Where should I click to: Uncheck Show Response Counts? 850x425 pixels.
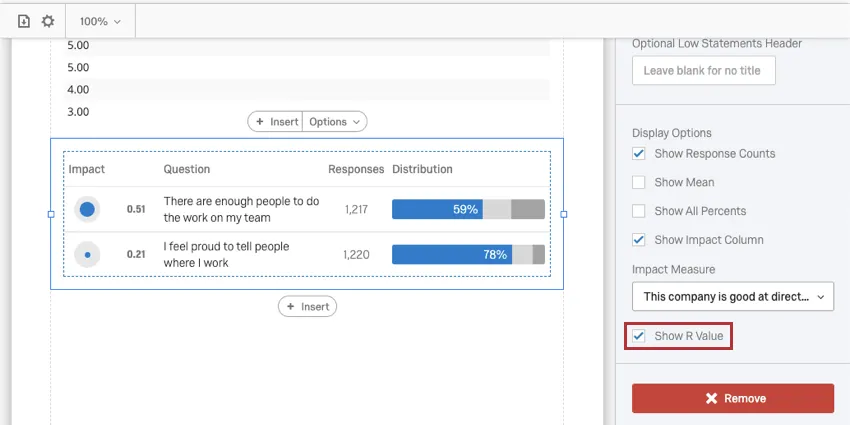tap(639, 154)
